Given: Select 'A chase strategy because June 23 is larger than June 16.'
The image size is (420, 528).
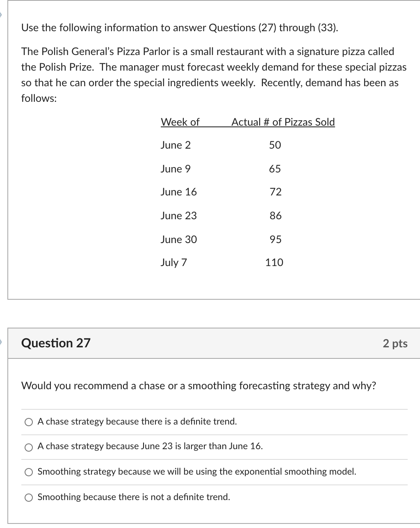Looking at the screenshot, I should tap(28, 447).
